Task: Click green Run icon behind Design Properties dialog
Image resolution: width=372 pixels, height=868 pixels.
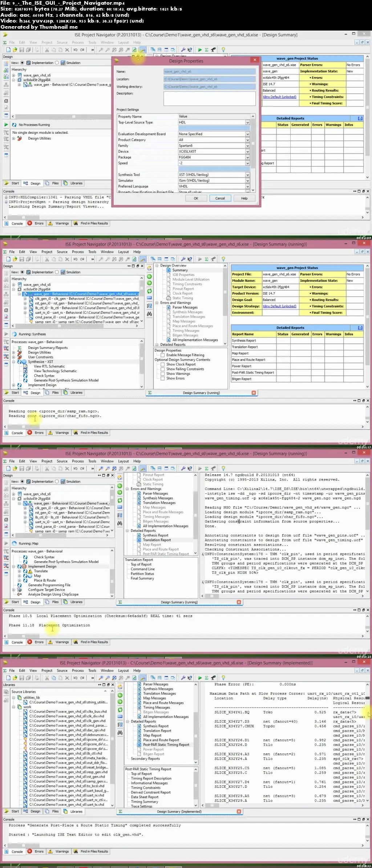Action: pos(200,50)
